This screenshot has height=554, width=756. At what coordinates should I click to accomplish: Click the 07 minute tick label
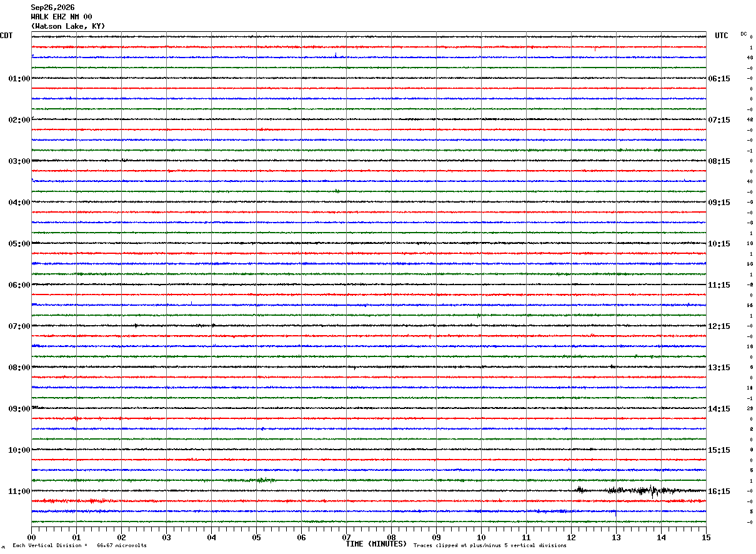(x=347, y=537)
